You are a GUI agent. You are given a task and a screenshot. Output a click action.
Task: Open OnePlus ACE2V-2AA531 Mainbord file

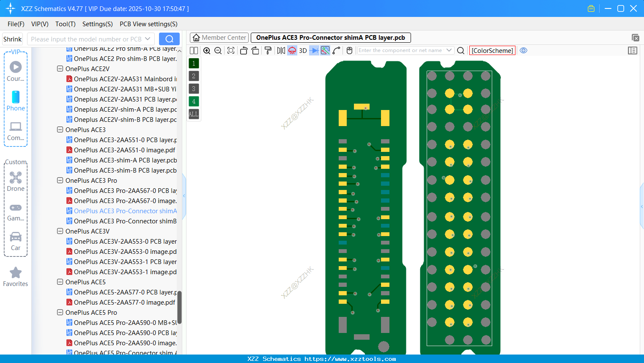122,79
